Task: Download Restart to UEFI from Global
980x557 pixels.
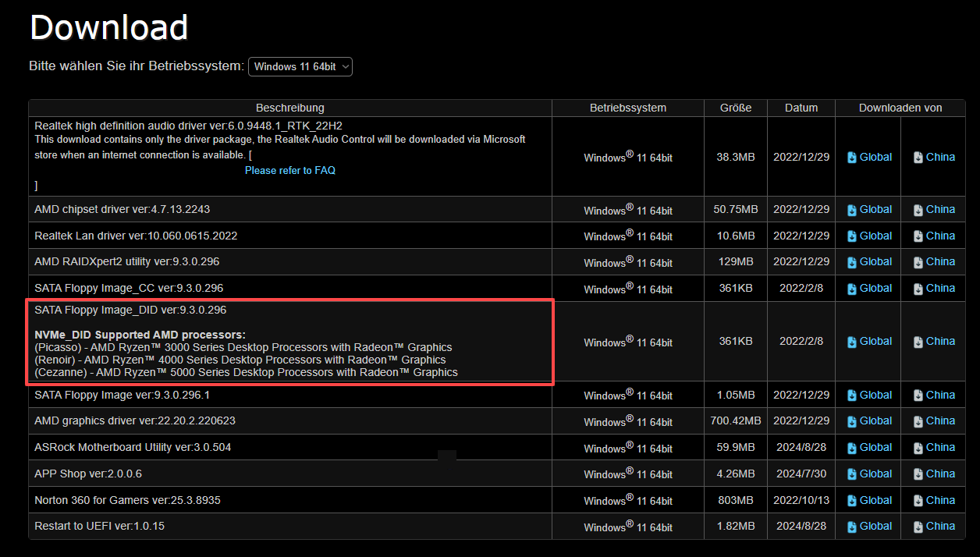Action: pyautogui.click(x=869, y=526)
